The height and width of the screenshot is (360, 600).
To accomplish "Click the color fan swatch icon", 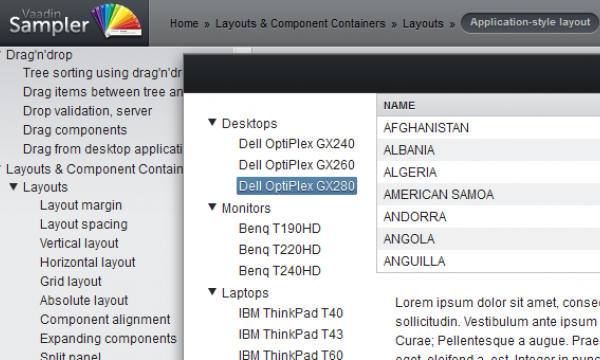I will click(117, 21).
